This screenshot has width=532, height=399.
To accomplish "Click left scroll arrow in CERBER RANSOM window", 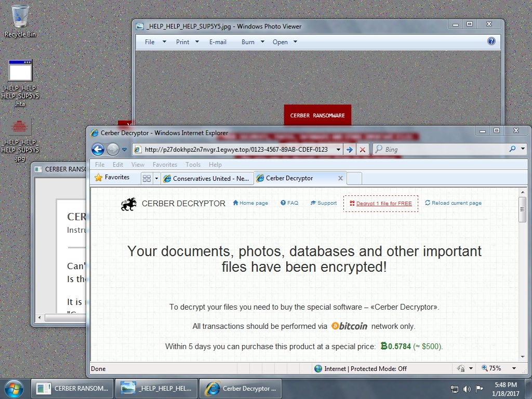I will tap(39, 317).
